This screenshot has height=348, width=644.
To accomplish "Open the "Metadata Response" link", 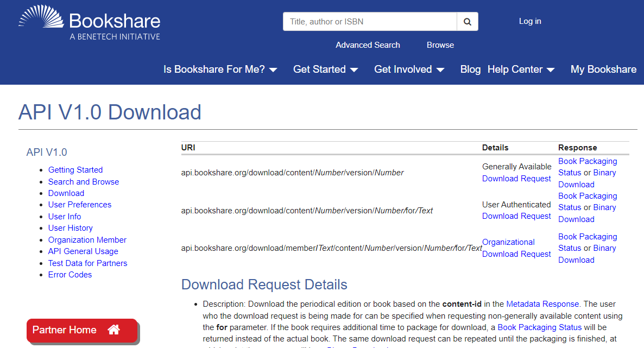I will click(x=542, y=304).
